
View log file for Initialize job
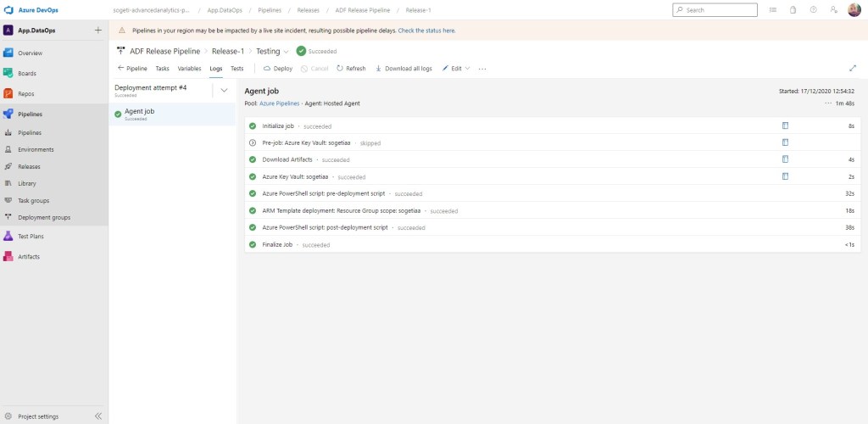[x=785, y=126]
